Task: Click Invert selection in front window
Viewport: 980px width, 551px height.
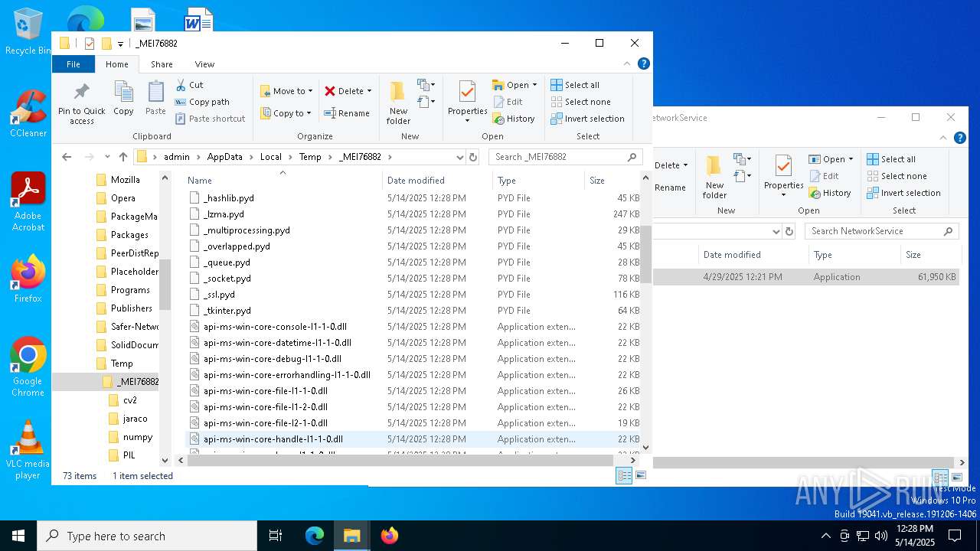Action: 587,119
